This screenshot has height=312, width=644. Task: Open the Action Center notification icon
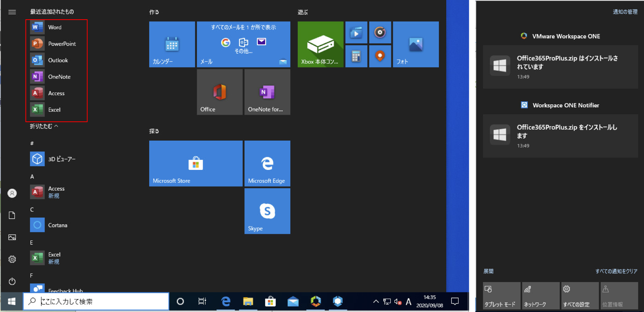tap(455, 302)
